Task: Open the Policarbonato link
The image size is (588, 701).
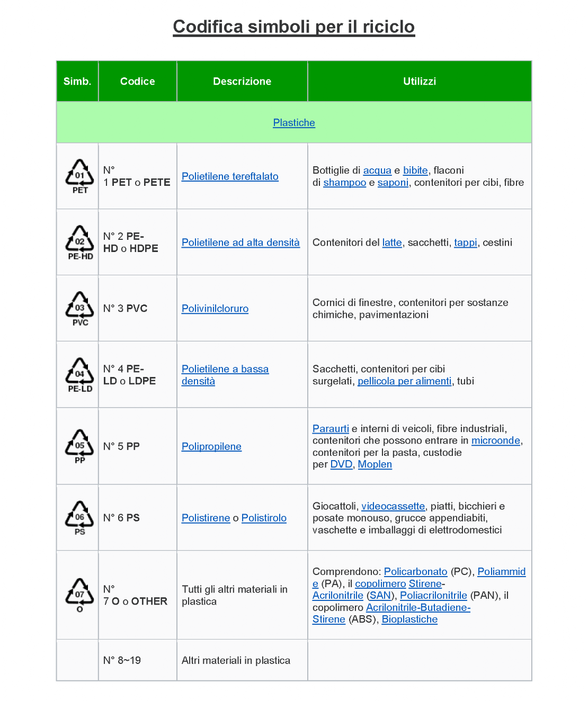Action: (x=415, y=572)
